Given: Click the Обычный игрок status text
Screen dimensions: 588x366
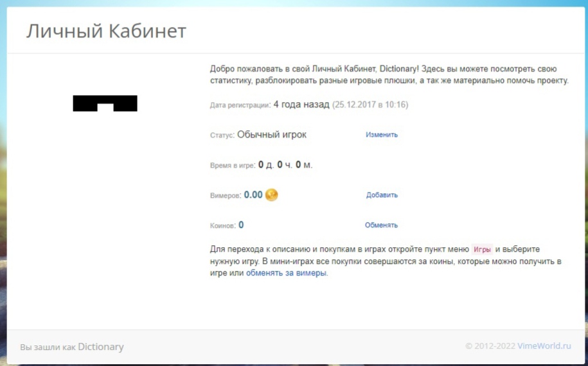Looking at the screenshot, I should point(272,134).
